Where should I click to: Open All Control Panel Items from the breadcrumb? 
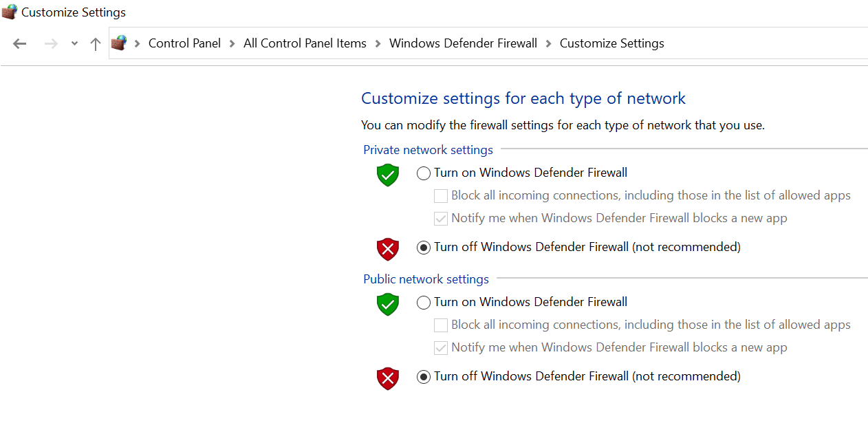[x=305, y=43]
